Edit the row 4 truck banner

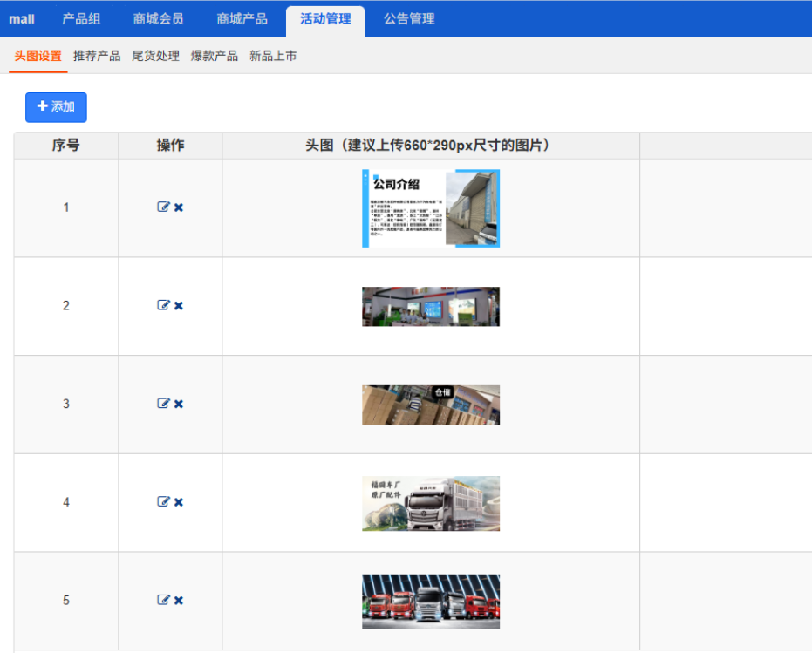point(163,502)
